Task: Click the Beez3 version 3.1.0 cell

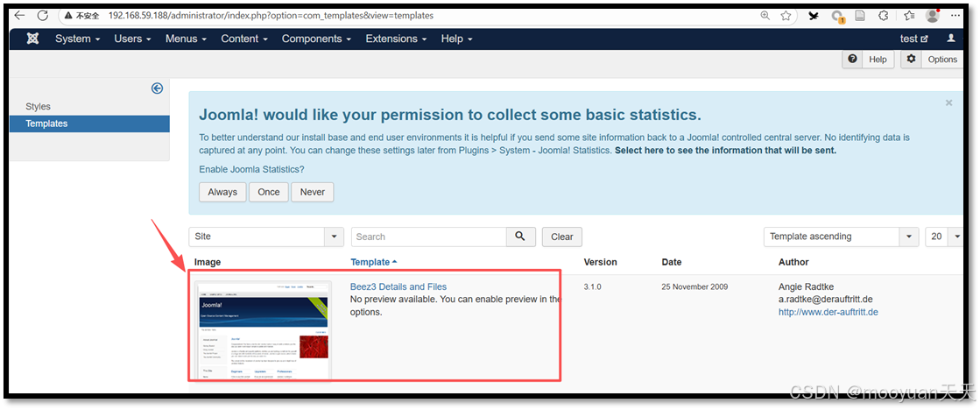Action: [x=593, y=286]
